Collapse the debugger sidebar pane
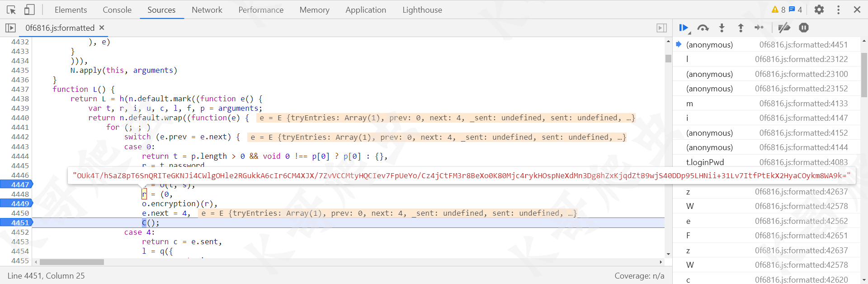 [661, 28]
